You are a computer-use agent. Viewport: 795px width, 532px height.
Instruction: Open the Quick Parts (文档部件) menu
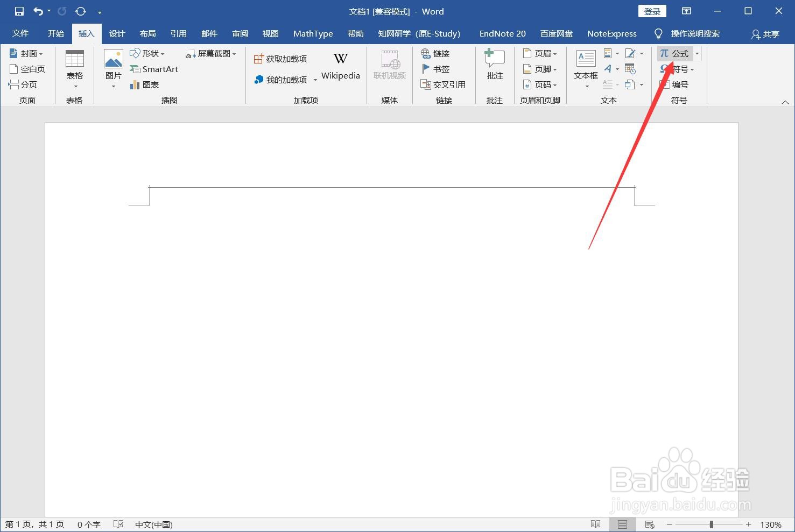[611, 53]
